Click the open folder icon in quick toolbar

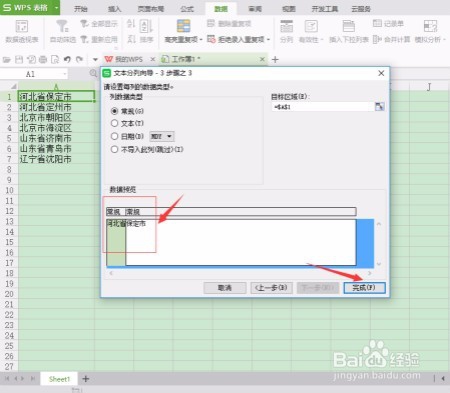7,60
